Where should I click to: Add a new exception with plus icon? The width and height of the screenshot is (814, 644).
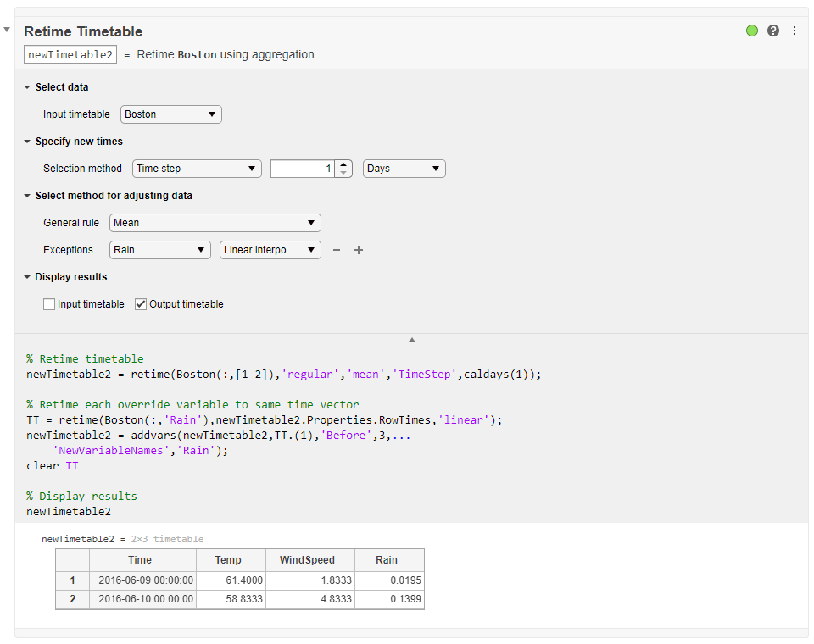(359, 250)
